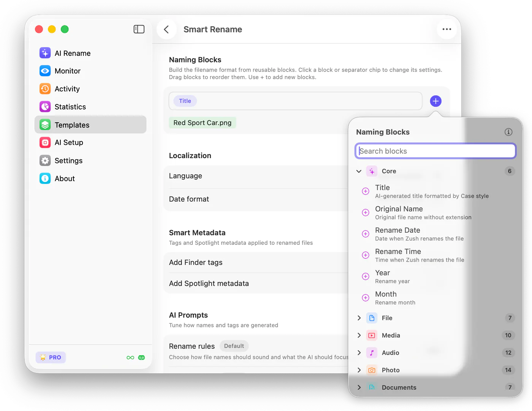
Task: Click the Red Sport Car.png preview
Action: point(203,123)
